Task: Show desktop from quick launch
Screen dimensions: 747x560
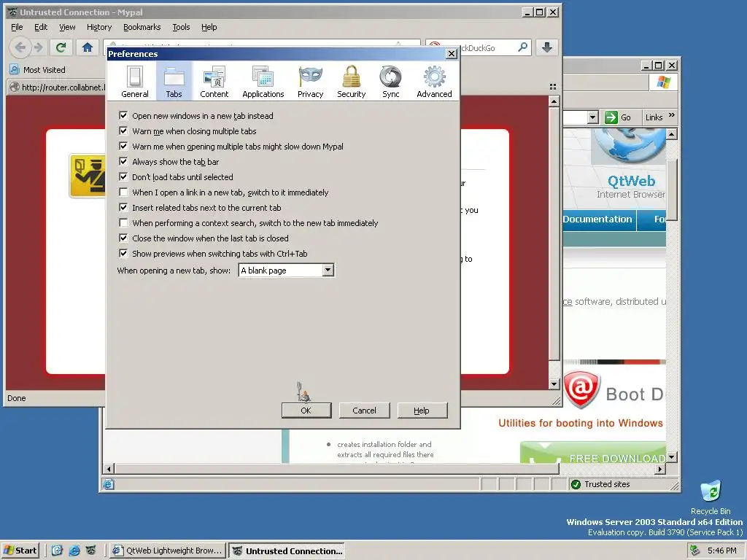Action: coord(57,550)
